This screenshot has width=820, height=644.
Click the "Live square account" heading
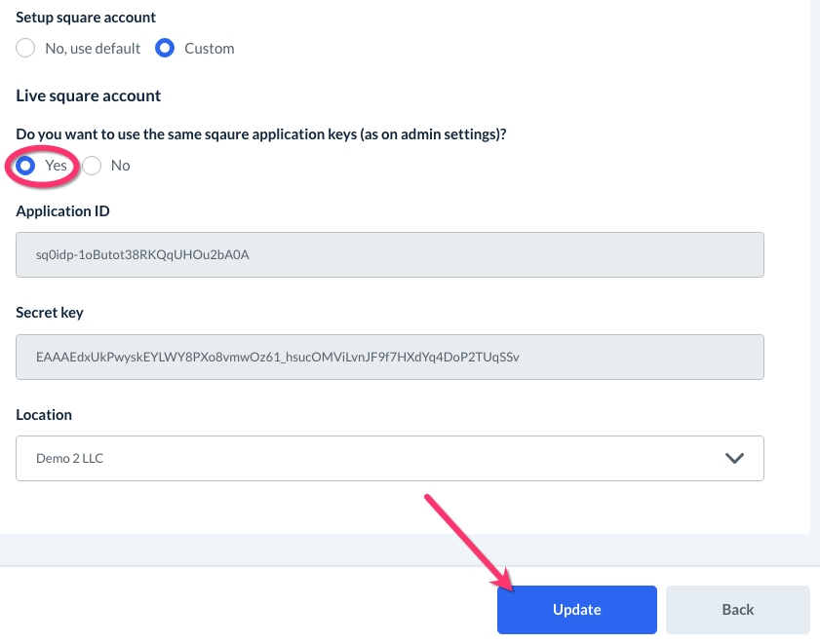[88, 95]
